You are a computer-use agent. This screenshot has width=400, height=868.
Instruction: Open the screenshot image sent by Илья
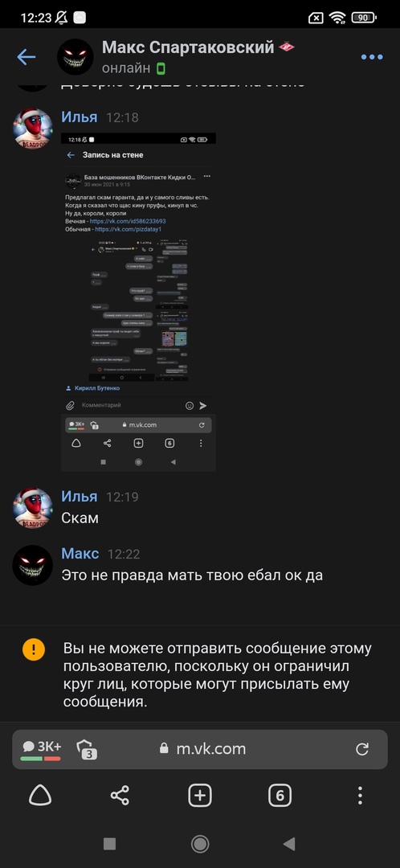[138, 301]
